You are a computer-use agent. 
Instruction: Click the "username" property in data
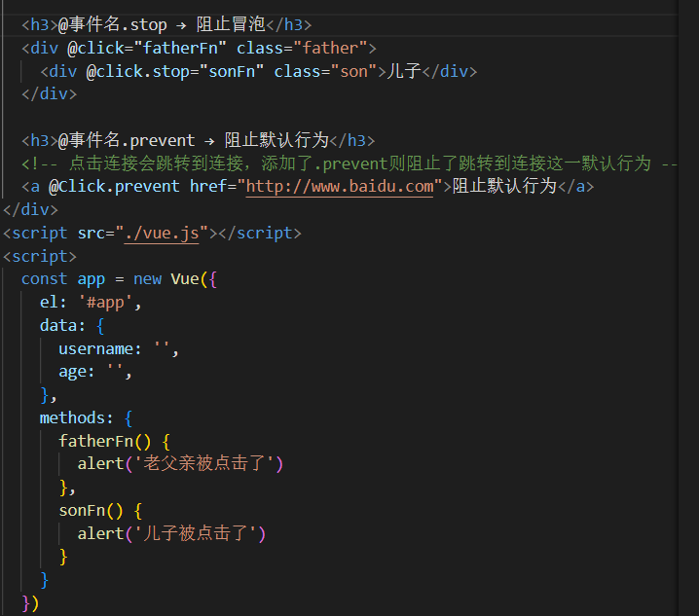point(95,349)
